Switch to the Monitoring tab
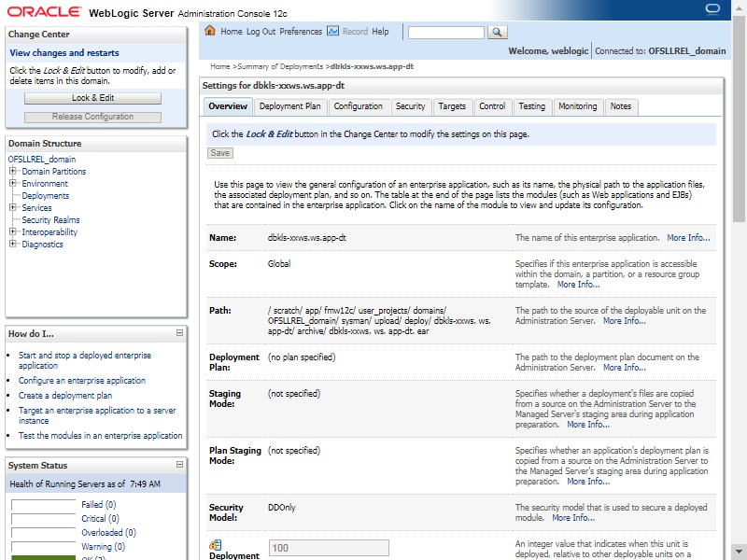Viewport: 747px width, 560px height. [x=578, y=106]
